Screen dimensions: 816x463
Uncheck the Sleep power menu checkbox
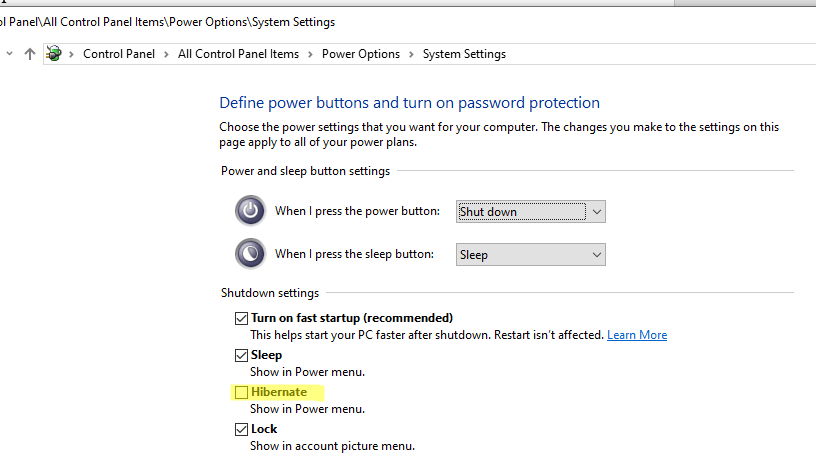point(241,355)
